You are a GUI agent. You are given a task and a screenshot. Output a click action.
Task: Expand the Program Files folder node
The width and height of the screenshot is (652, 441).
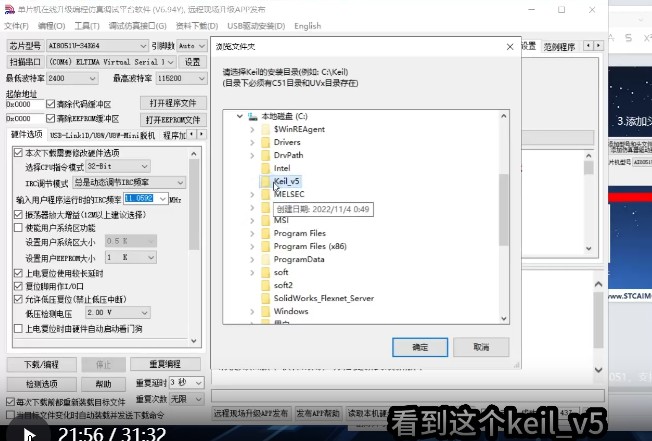[x=252, y=233]
